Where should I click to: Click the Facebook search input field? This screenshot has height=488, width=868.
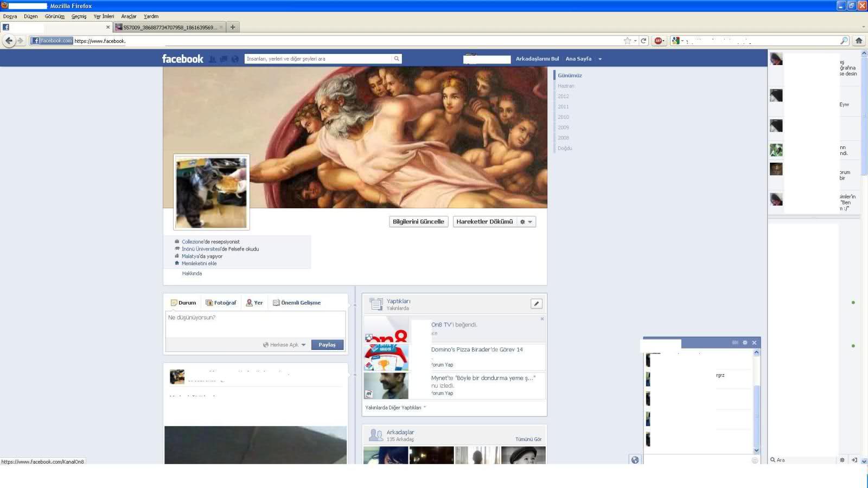[x=318, y=59]
